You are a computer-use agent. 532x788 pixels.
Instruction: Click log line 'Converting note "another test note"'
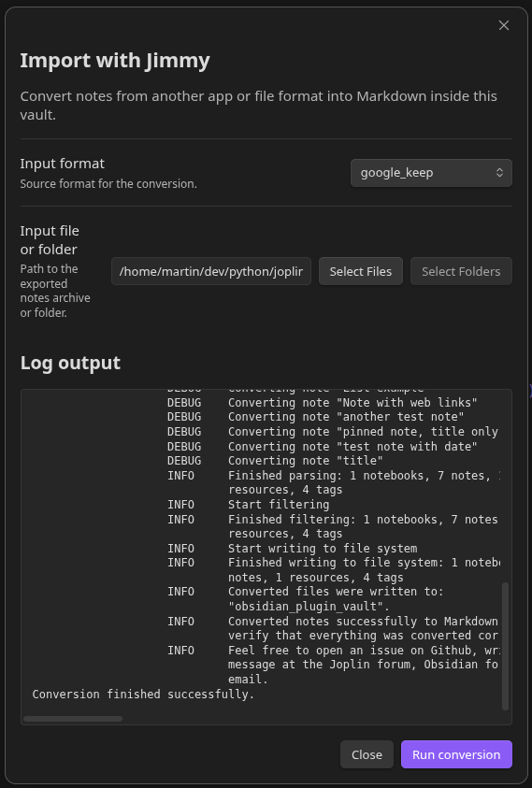pyautogui.click(x=346, y=417)
